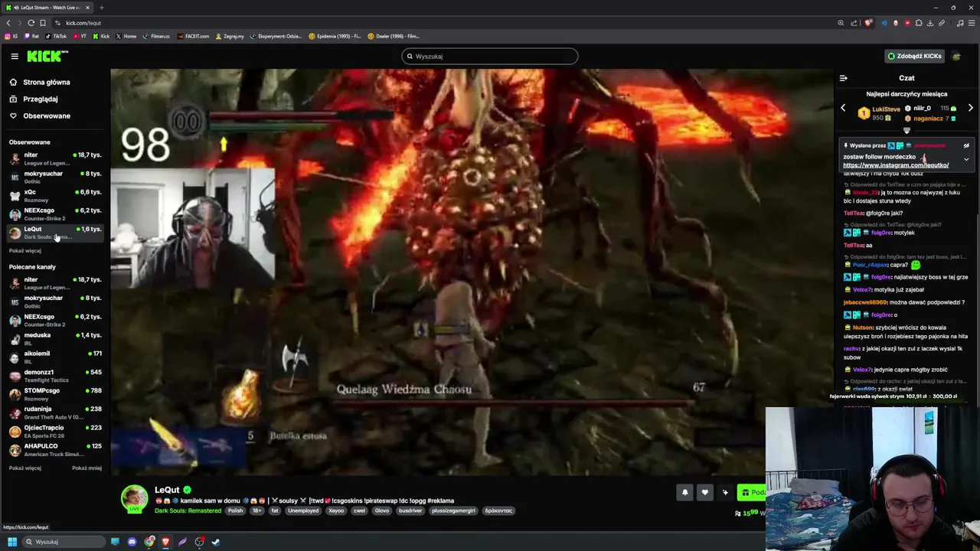Open browser downloads icon
Image resolution: width=980 pixels, height=551 pixels.
[930, 23]
